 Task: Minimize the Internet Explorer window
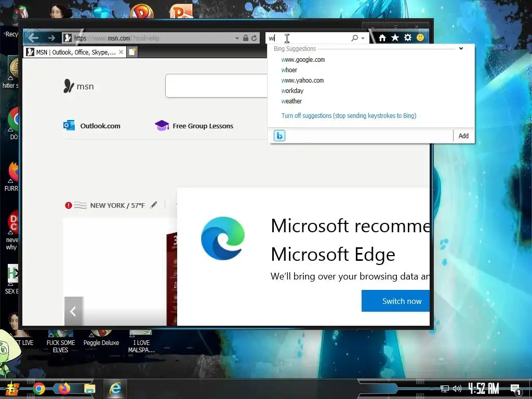pos(373,26)
